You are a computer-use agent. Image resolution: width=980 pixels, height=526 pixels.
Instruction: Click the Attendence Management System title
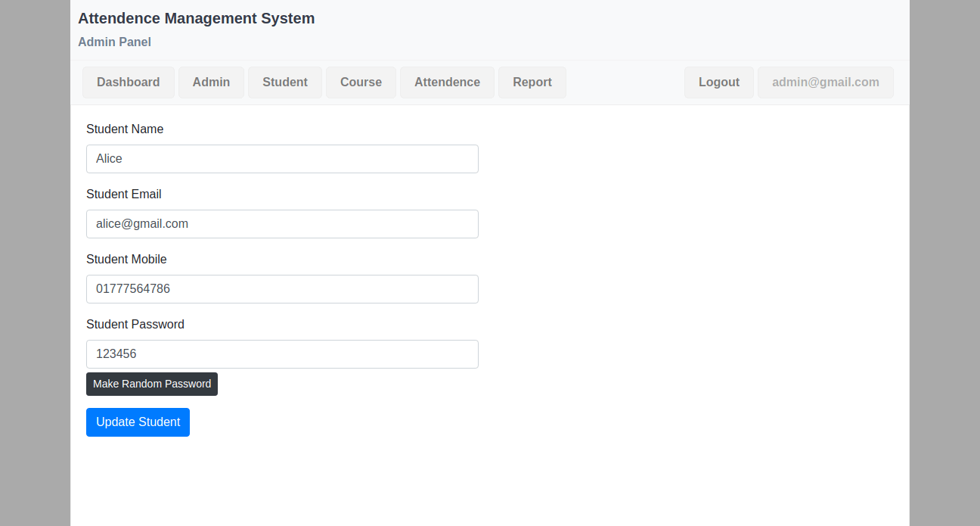(196, 19)
